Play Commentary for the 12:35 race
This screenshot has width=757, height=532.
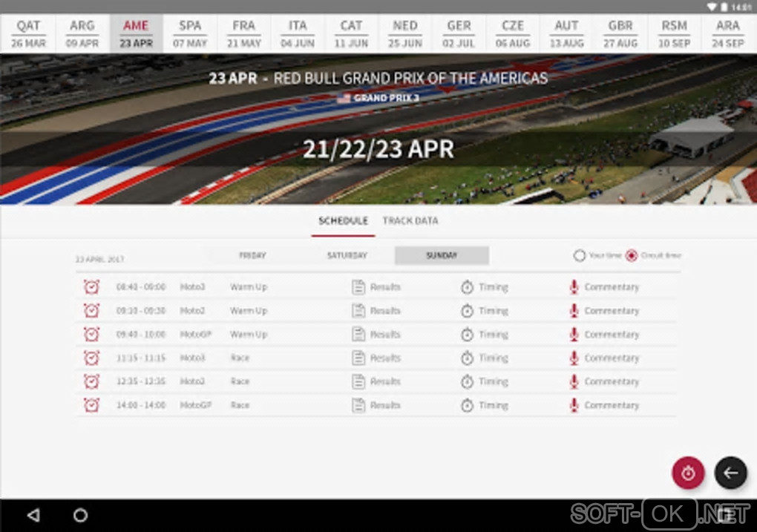pyautogui.click(x=604, y=381)
